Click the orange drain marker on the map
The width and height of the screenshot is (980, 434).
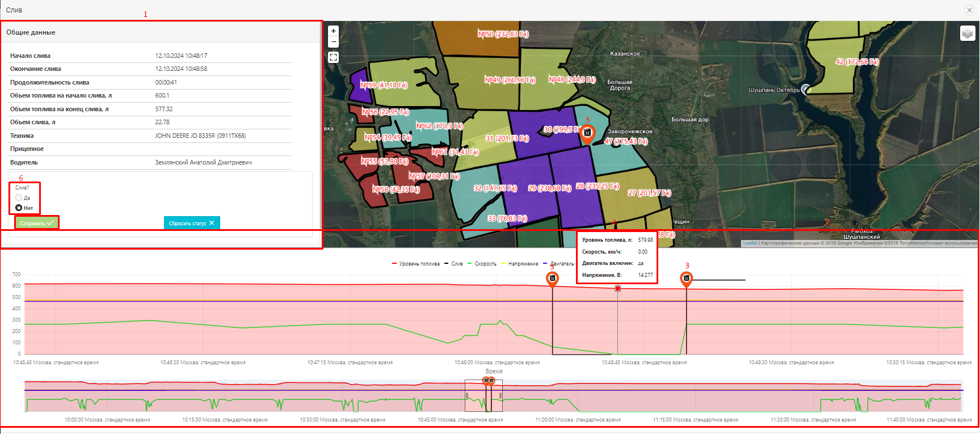tap(587, 133)
